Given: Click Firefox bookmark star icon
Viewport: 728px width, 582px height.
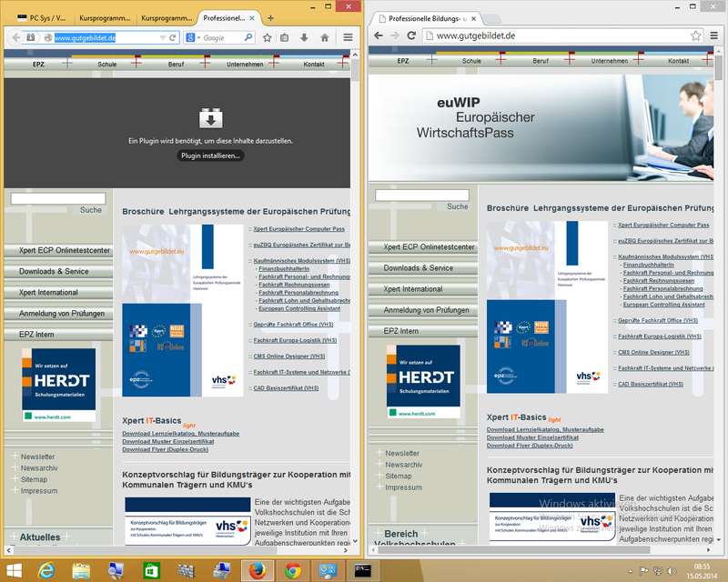Looking at the screenshot, I should pos(267,37).
